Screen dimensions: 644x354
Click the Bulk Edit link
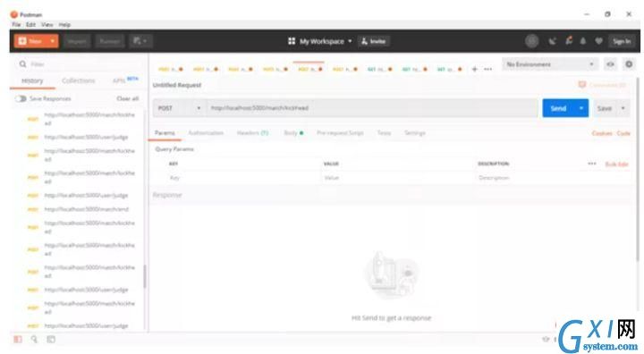[x=617, y=164]
